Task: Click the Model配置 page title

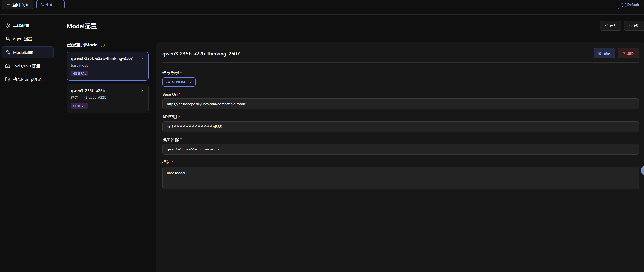Action: click(x=82, y=26)
